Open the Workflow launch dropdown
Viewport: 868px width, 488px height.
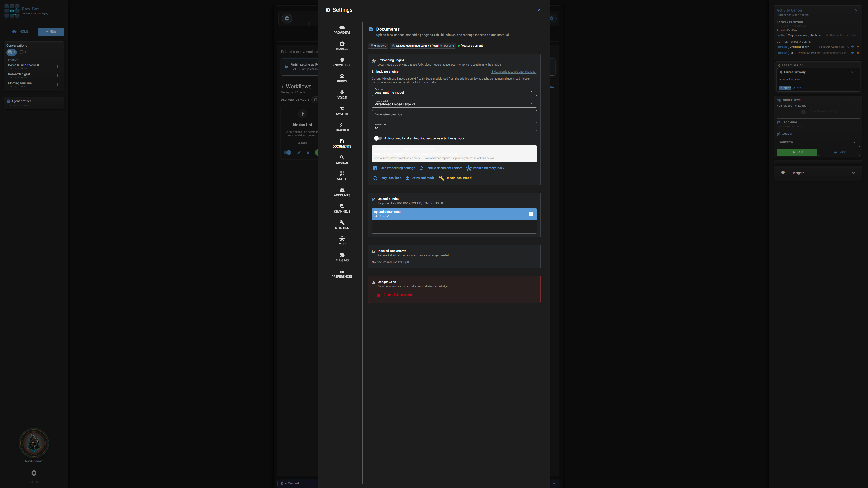[818, 142]
